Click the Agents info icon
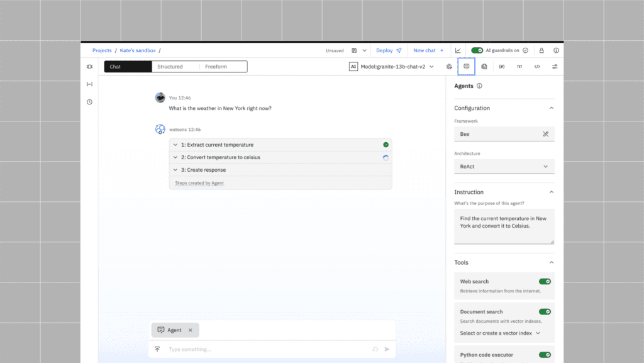 [479, 86]
